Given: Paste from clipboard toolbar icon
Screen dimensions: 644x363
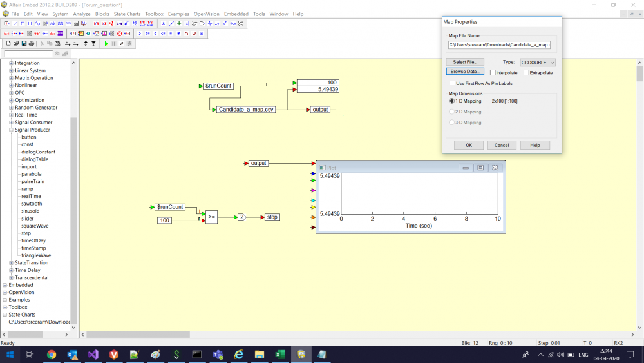Looking at the screenshot, I should click(57, 43).
